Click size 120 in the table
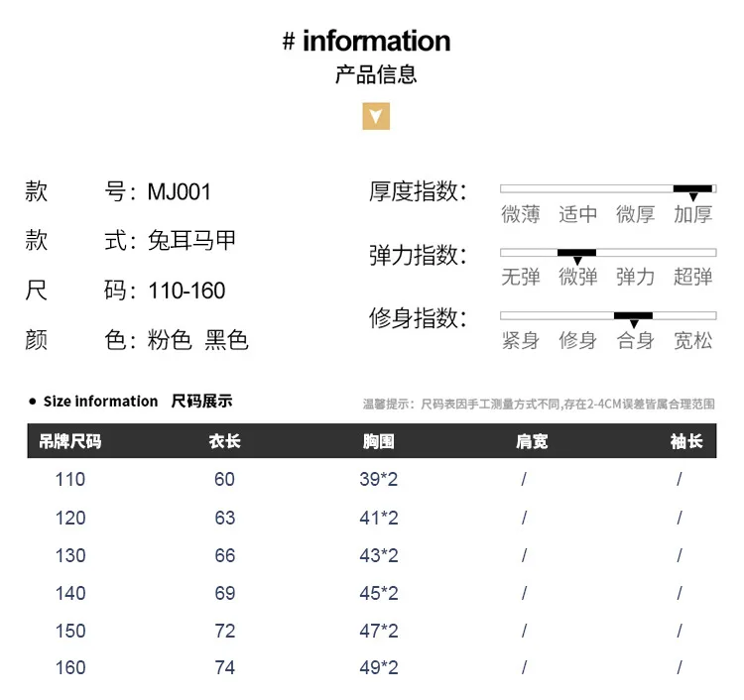This screenshot has width=744, height=700. pos(70,518)
